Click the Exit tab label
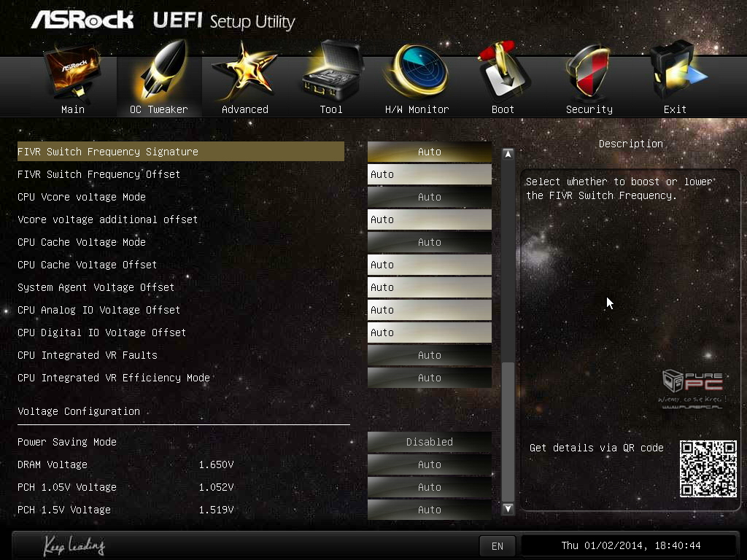The width and height of the screenshot is (747, 560). pos(675,109)
